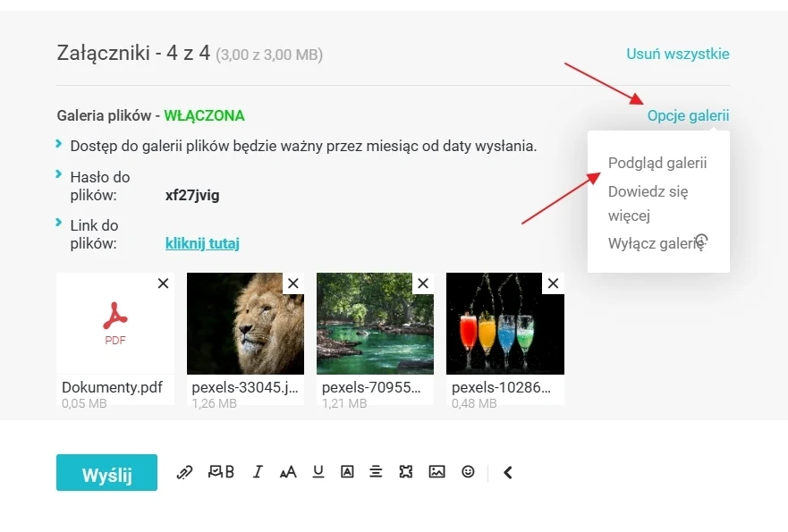
Task: Click the paperclip attach file icon
Action: [184, 472]
